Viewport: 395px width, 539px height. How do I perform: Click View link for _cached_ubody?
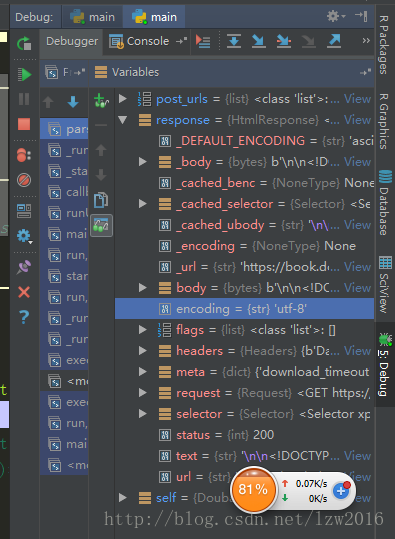(x=358, y=225)
